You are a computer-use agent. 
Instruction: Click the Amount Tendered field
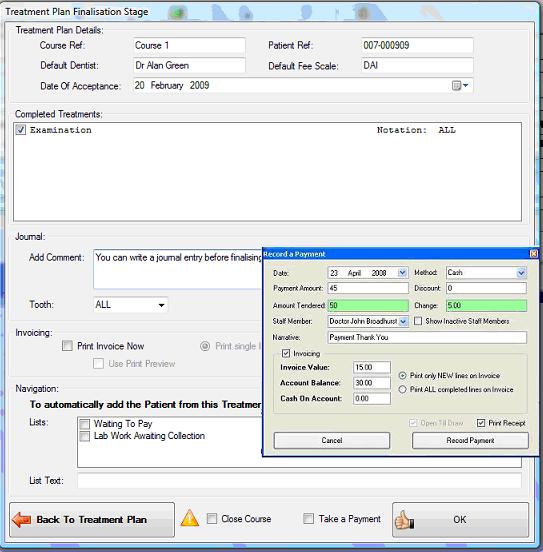368,305
